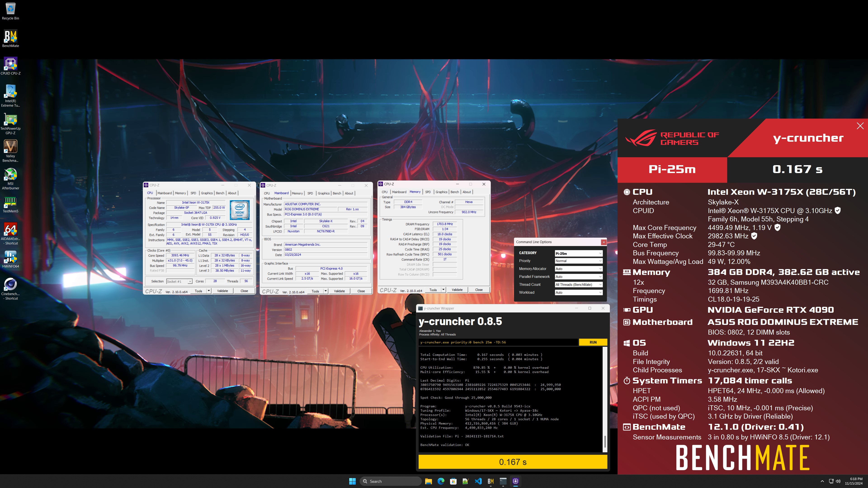Click the ROG DOMINUS EXTREME model field
The width and height of the screenshot is (868, 488).
(310, 209)
